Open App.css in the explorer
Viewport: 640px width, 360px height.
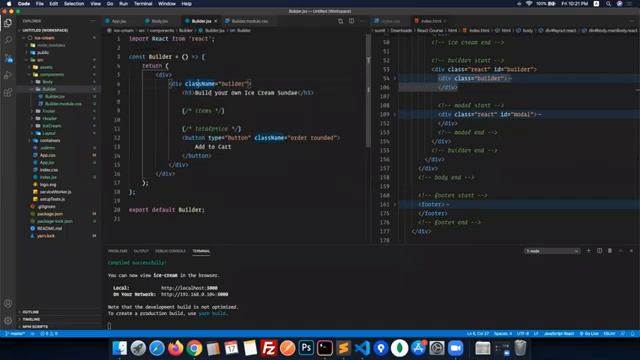click(x=47, y=155)
